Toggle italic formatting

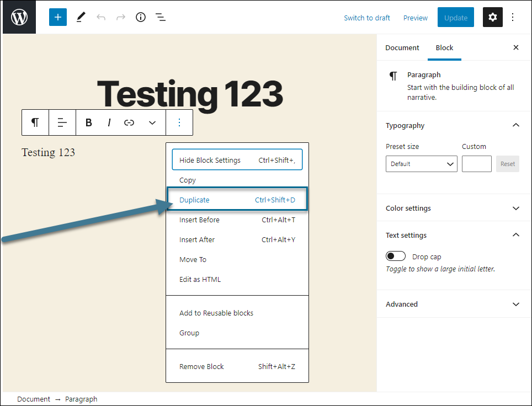(109, 122)
